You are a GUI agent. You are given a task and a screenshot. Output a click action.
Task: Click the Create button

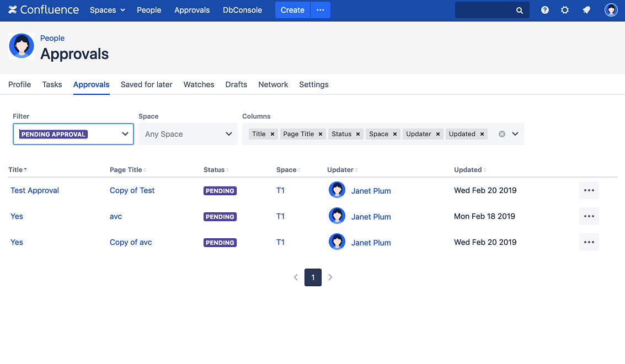coord(292,10)
